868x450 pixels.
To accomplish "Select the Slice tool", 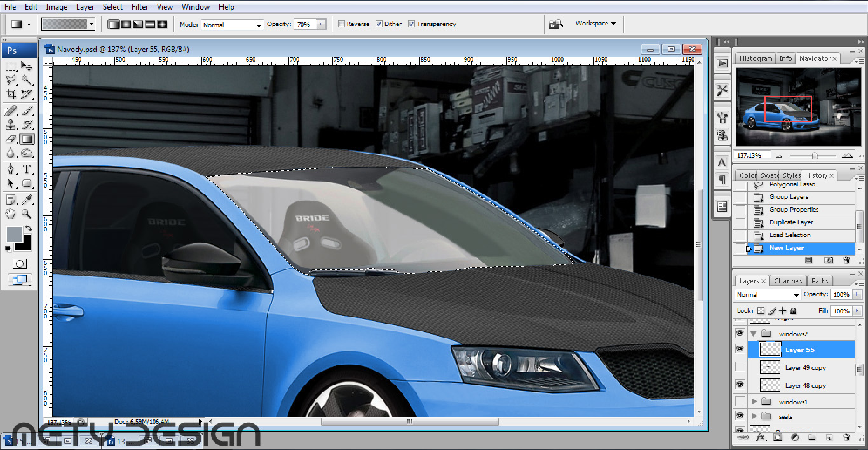I will 27,94.
